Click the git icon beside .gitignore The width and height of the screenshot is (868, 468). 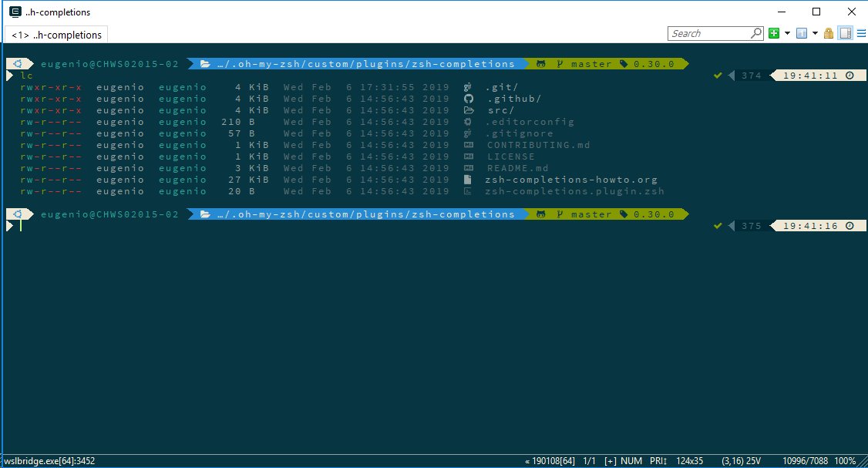tap(468, 133)
